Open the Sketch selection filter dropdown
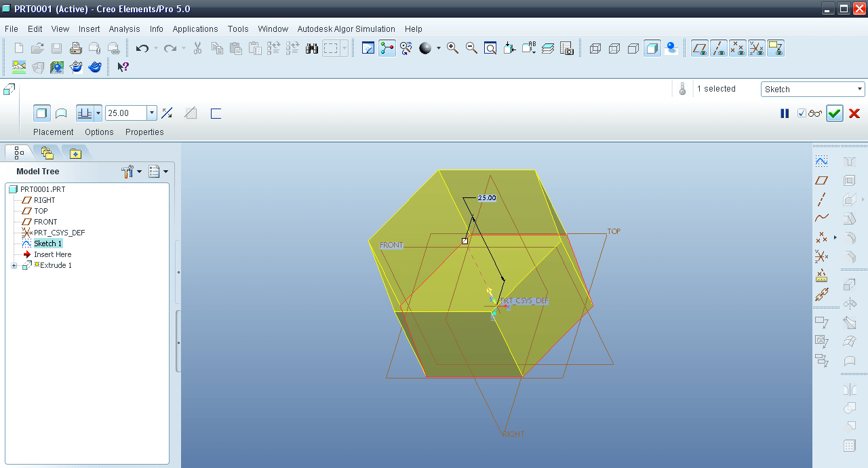Viewport: 868px width, 468px height. click(860, 89)
